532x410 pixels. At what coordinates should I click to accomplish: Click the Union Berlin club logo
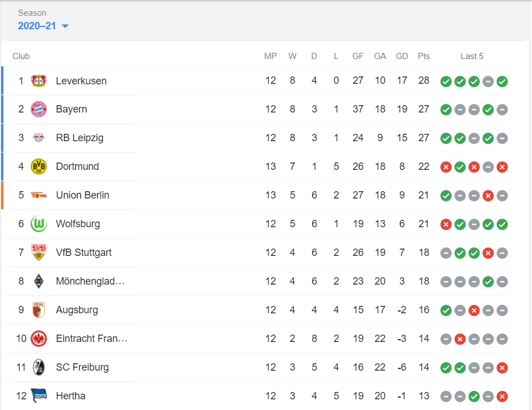pos(39,195)
